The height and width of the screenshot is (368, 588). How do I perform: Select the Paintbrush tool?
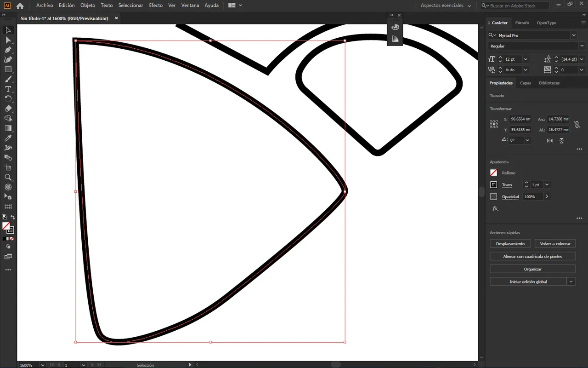click(8, 79)
